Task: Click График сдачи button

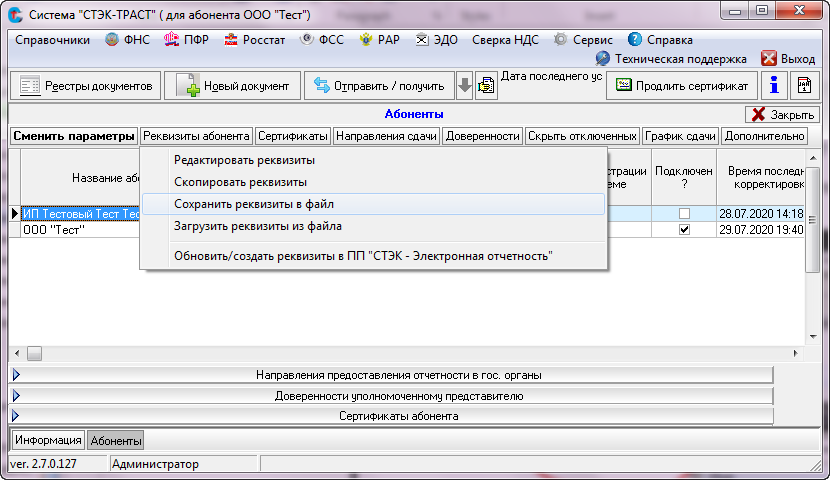Action: click(680, 136)
